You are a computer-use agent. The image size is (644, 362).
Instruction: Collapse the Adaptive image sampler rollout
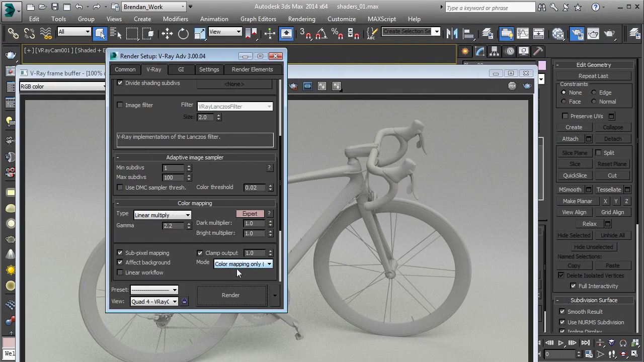click(195, 157)
